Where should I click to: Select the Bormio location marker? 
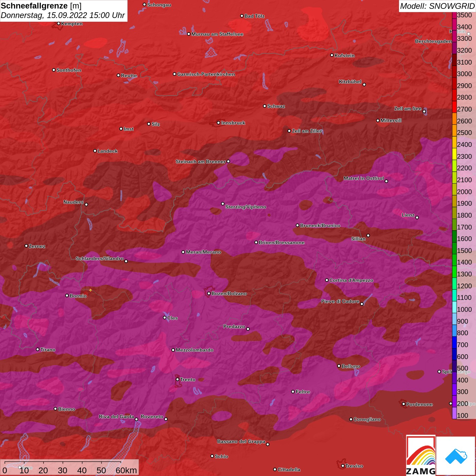(x=67, y=295)
